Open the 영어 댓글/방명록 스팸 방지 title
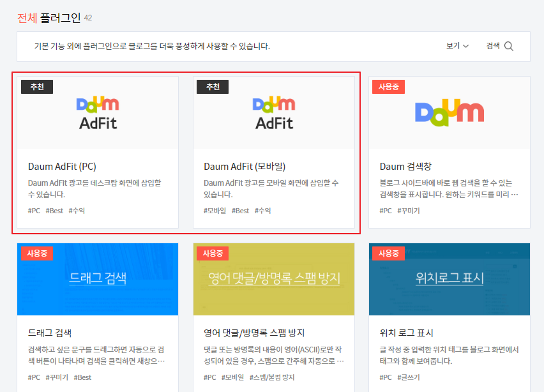The image size is (544, 392). 254,333
